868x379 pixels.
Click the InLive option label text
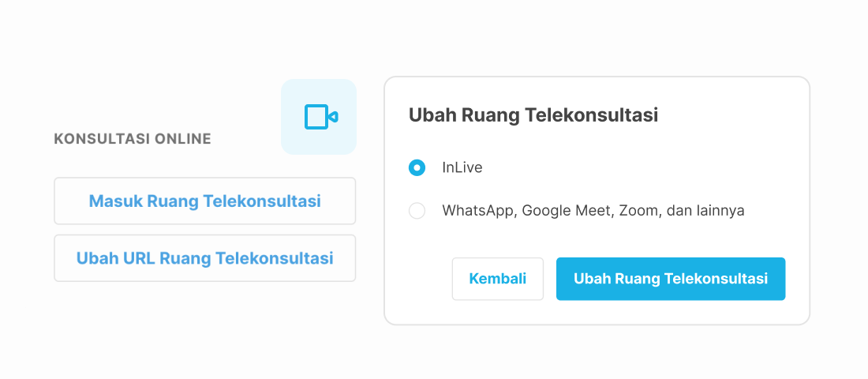click(x=462, y=167)
